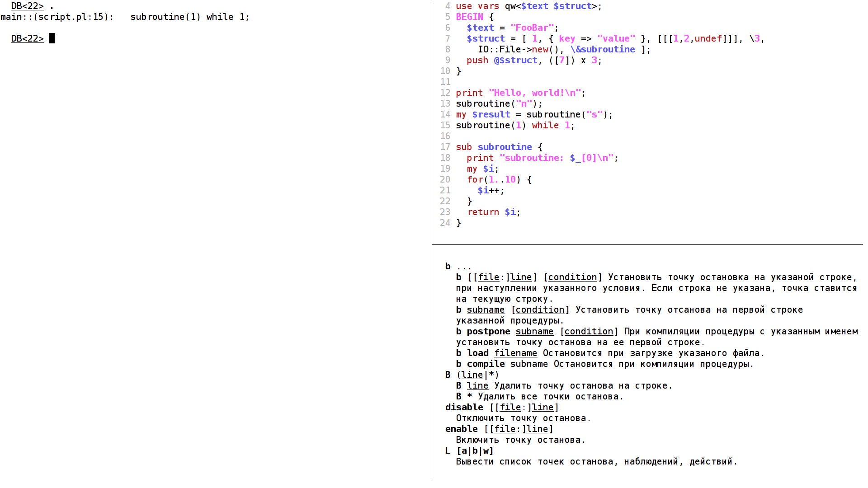868x488 pixels.
Task: Click the 'return $i' statement line
Action: click(494, 212)
